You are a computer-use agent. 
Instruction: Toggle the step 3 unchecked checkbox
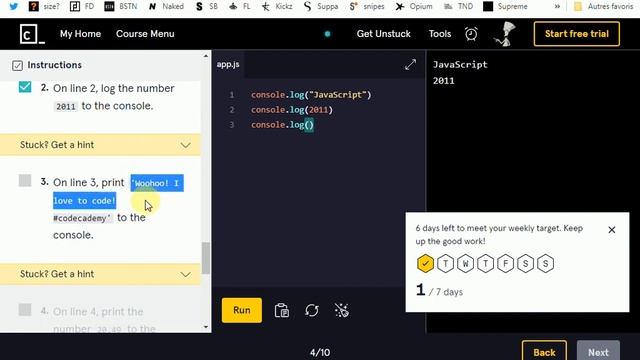25,180
